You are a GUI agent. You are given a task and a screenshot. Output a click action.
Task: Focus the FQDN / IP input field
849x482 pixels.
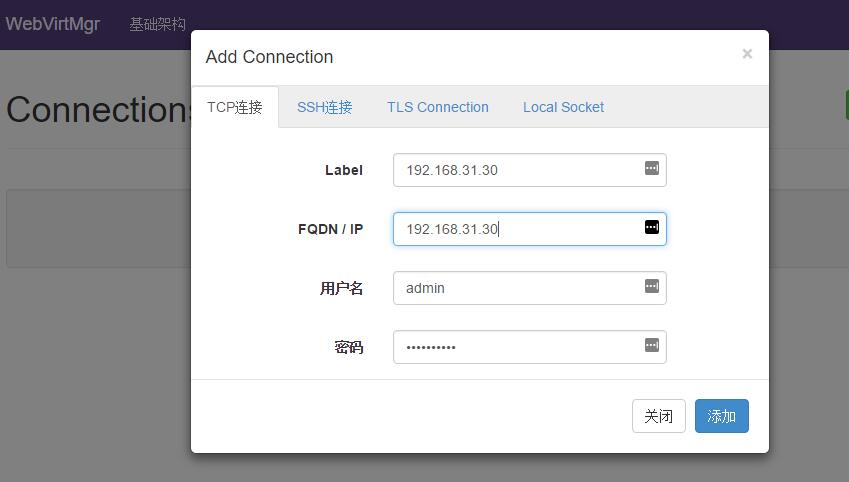515,229
